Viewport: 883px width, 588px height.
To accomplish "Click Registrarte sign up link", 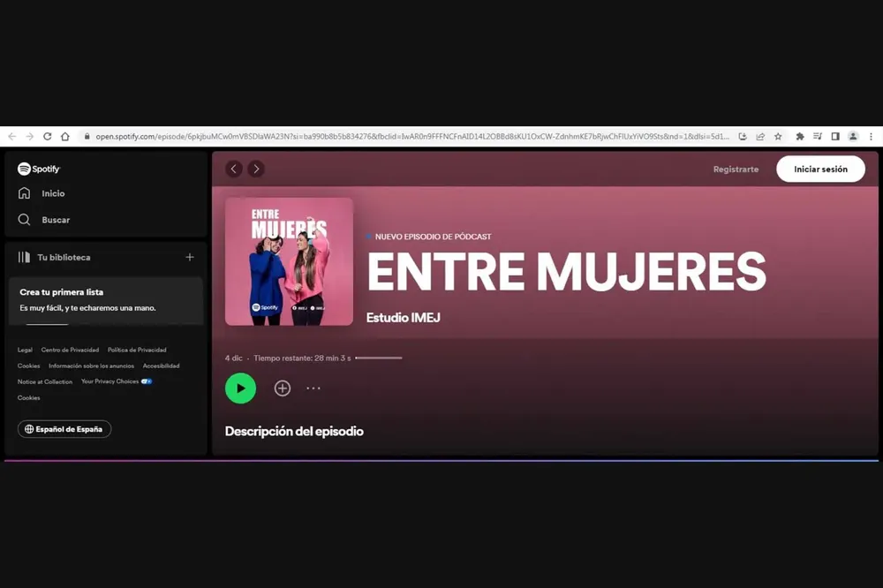I will coord(736,170).
